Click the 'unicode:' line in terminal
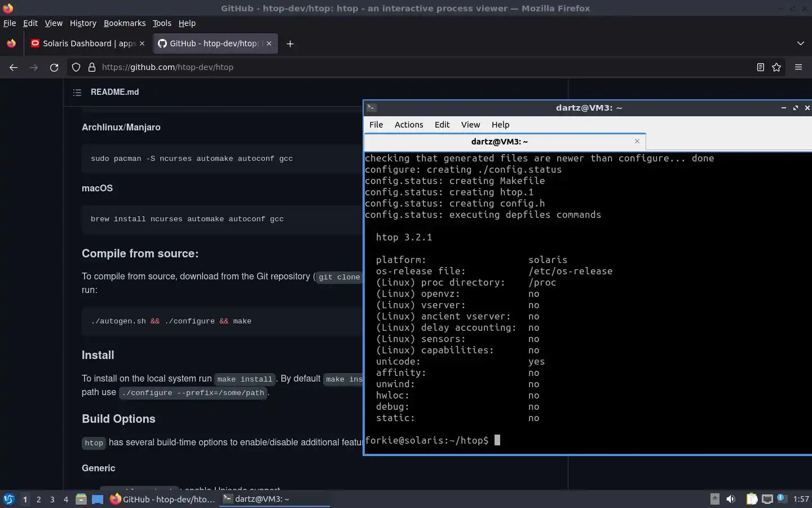Image resolution: width=812 pixels, height=508 pixels. point(460,361)
